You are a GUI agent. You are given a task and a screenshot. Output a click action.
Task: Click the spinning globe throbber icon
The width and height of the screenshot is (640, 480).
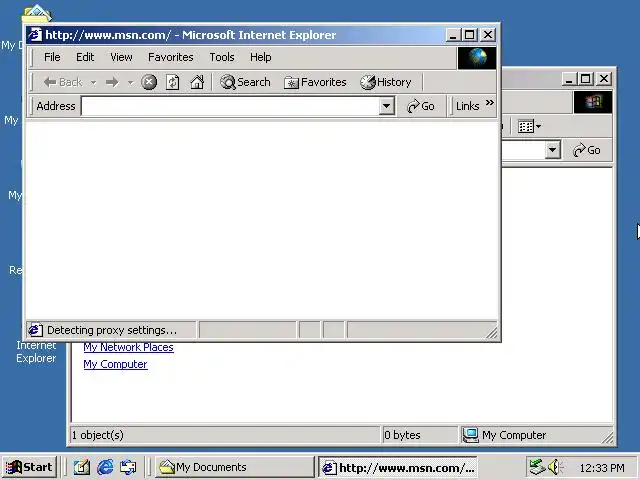477,58
